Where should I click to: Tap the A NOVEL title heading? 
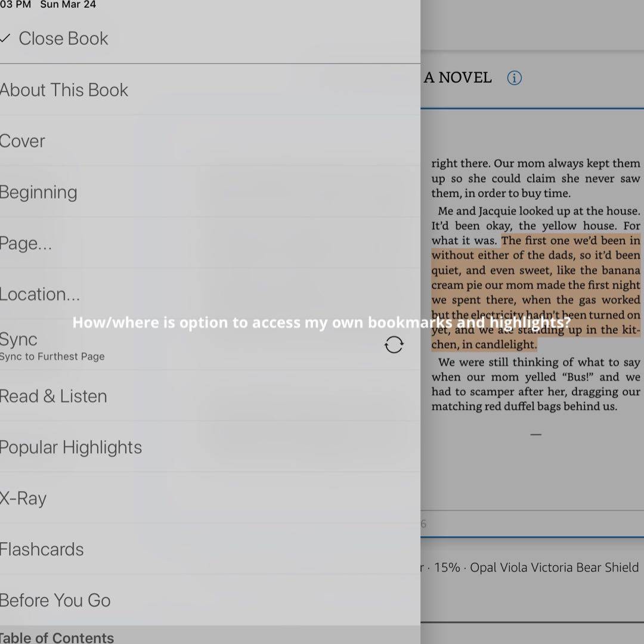(457, 78)
